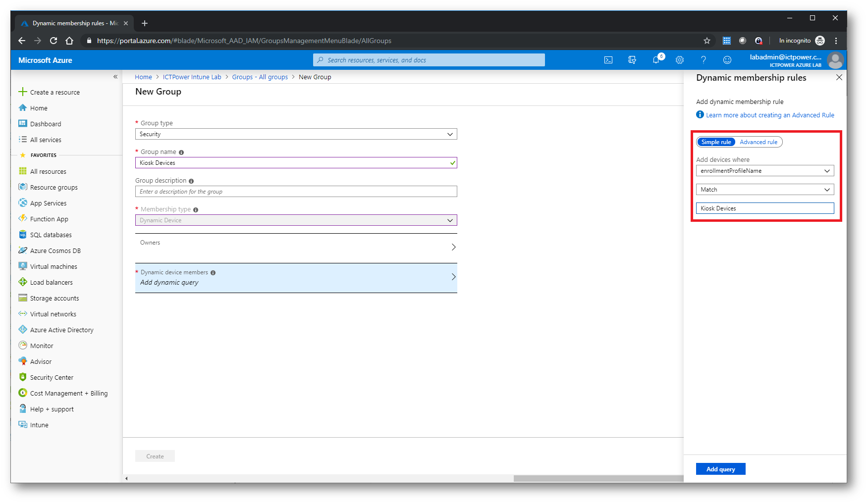Open All services list

[x=46, y=140]
